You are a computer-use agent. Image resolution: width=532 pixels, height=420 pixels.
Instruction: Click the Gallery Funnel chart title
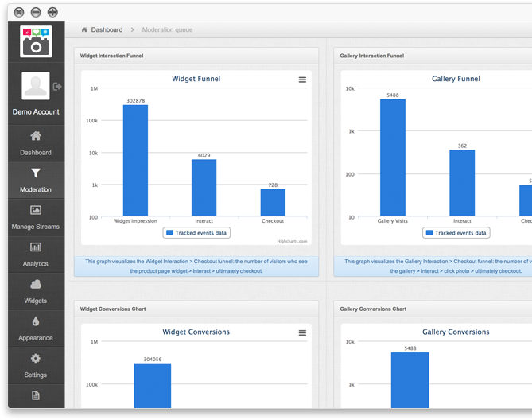pos(456,79)
